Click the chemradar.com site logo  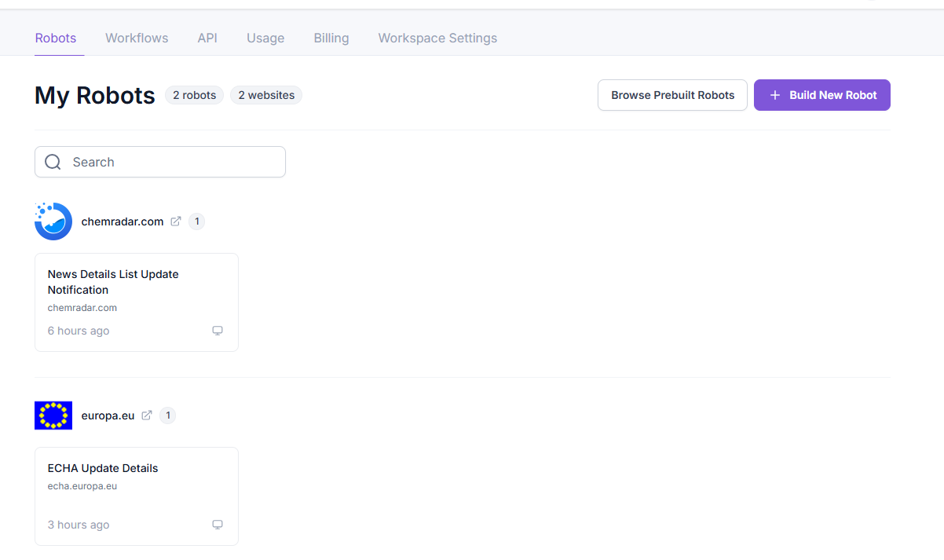[x=53, y=221]
